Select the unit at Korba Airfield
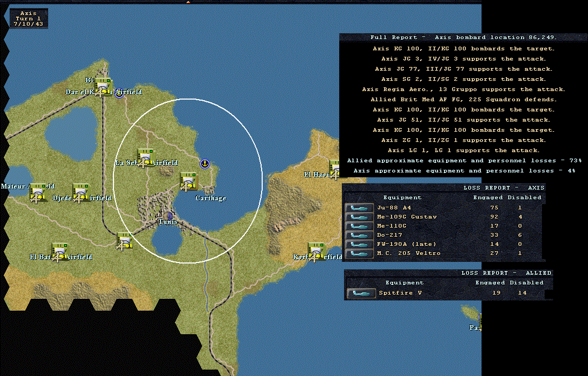588x376 pixels. [316, 252]
